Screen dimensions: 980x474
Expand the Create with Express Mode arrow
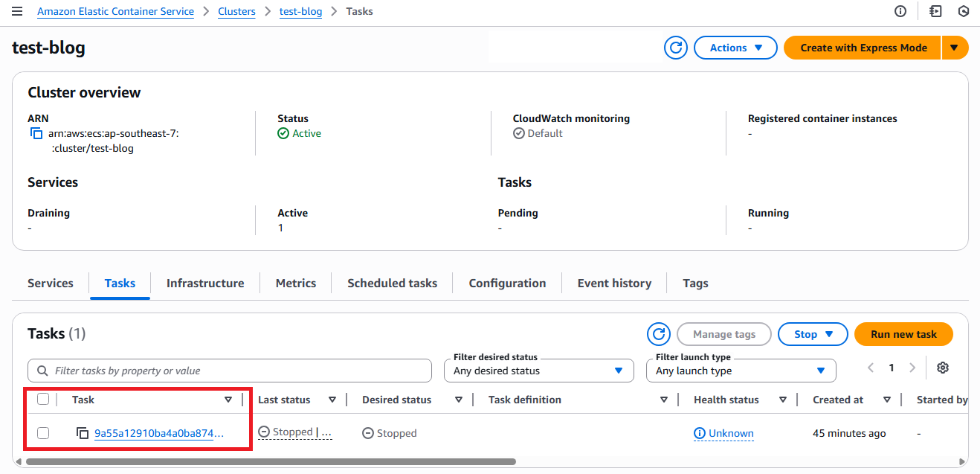coord(955,48)
